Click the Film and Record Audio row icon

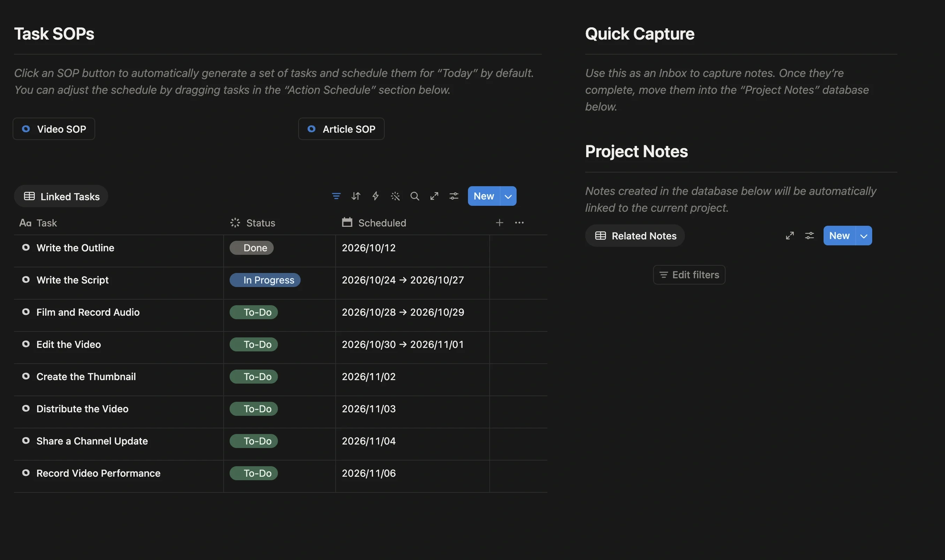[x=26, y=312]
